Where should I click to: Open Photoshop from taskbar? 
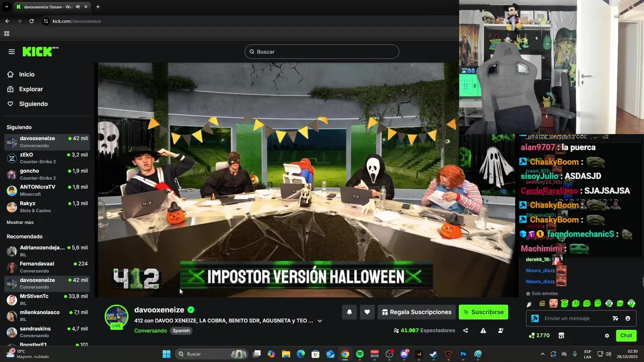463,354
